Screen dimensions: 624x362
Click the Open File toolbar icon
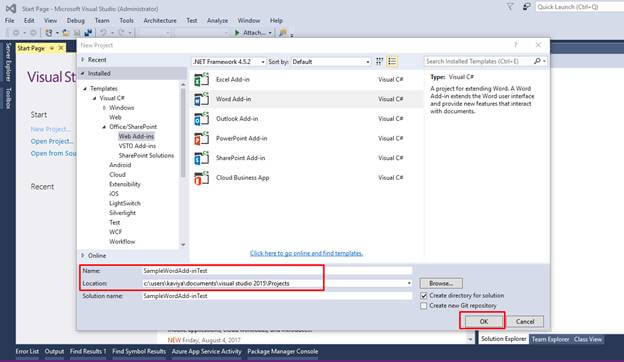coord(66,33)
